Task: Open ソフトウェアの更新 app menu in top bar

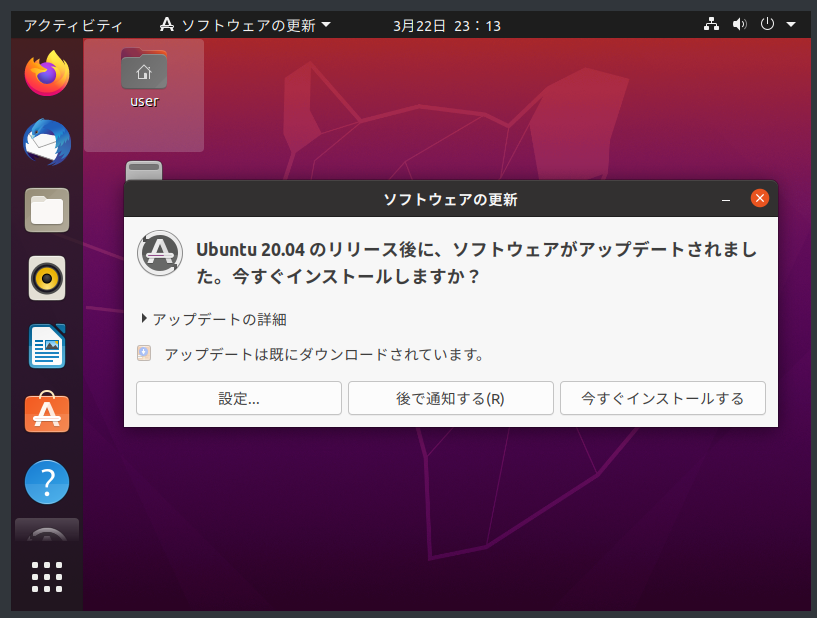Action: [245, 25]
